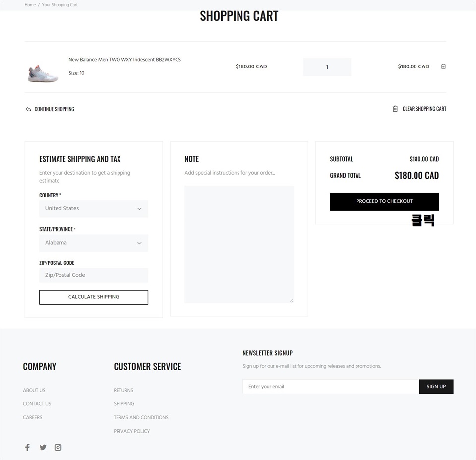Click the Home breadcrumb link
The image size is (476, 460).
tap(30, 5)
